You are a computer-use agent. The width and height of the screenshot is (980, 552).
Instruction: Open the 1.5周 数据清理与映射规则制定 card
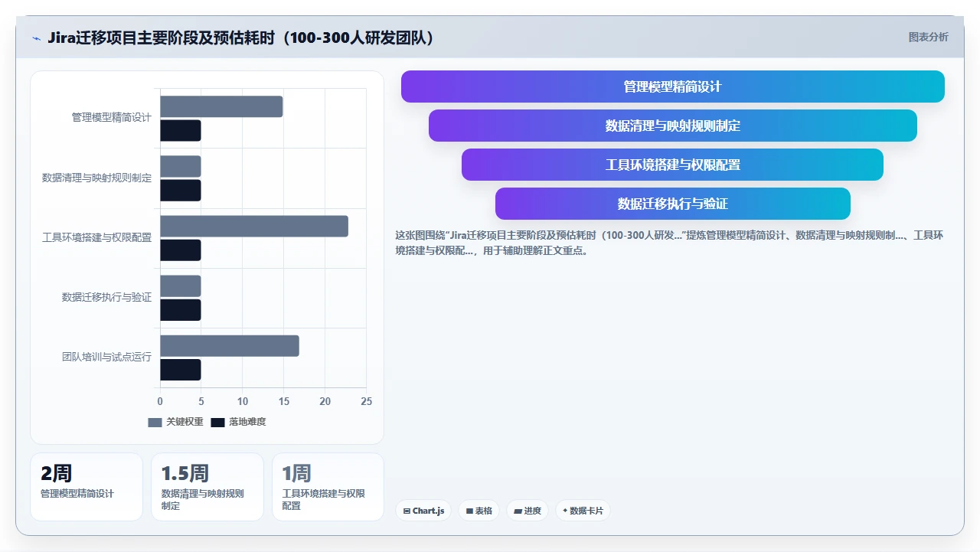tap(207, 487)
